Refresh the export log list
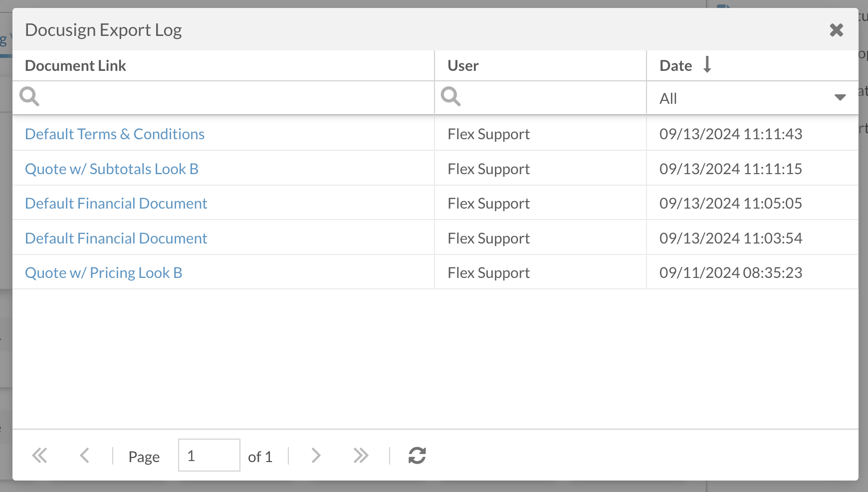Image resolution: width=868 pixels, height=492 pixels. (417, 456)
